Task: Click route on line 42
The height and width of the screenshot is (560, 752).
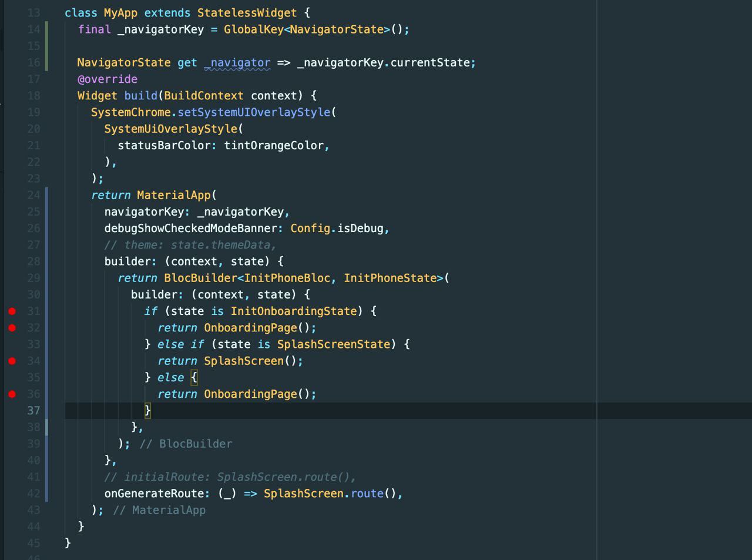Action: pos(367,493)
